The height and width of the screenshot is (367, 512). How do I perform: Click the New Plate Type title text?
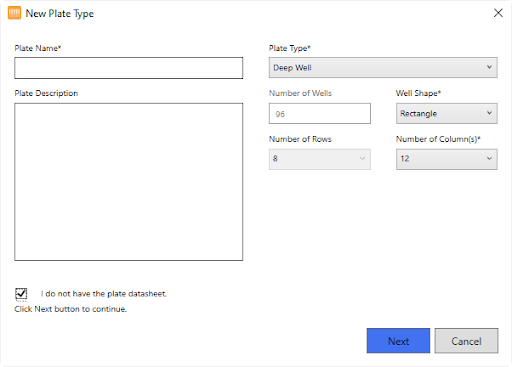click(60, 14)
